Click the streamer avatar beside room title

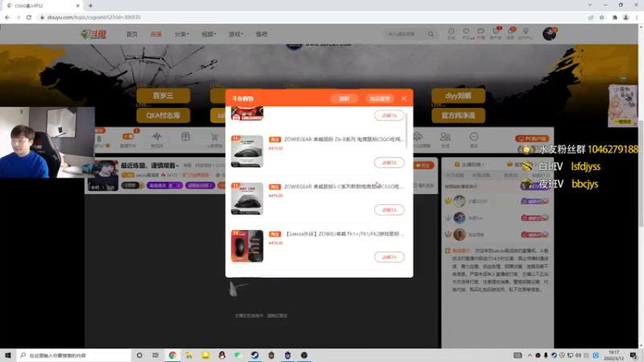pos(103,175)
